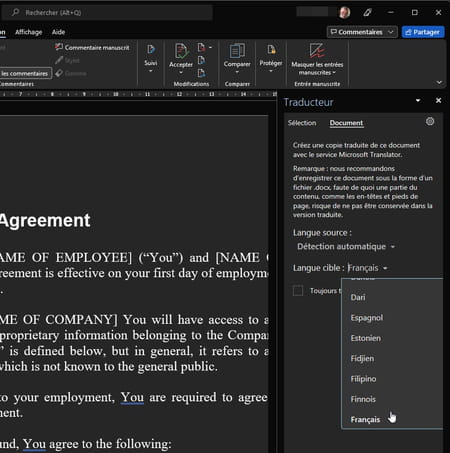
Task: Expand the Comparer dropdown arrow
Action: [237, 72]
